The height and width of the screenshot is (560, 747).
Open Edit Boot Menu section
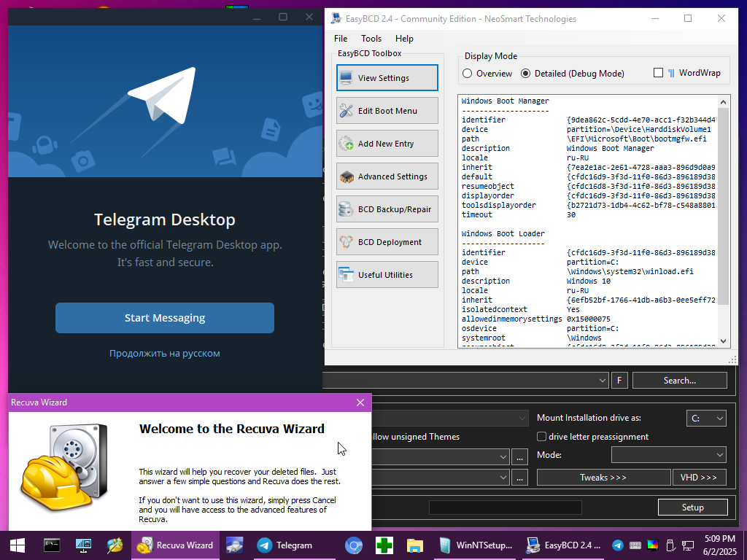click(387, 111)
